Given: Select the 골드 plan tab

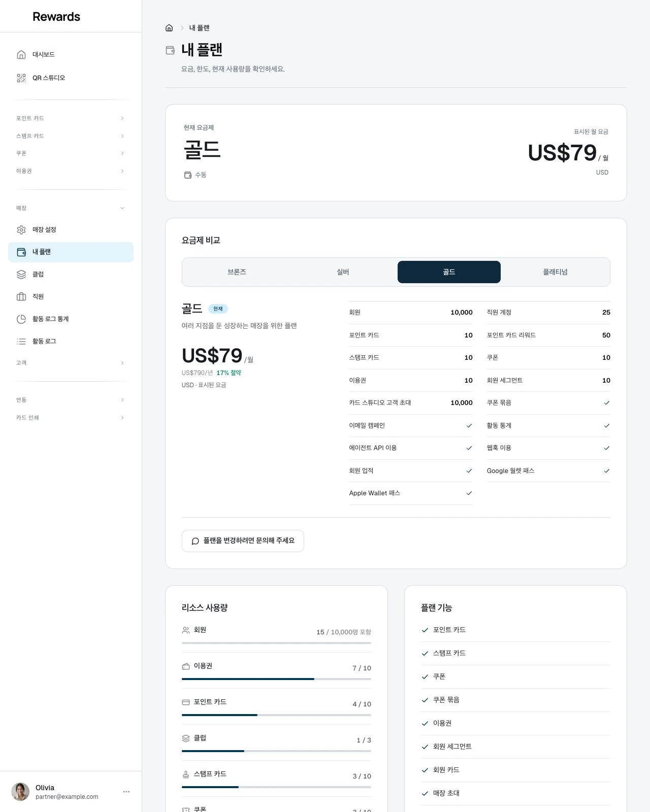Looking at the screenshot, I should (449, 272).
